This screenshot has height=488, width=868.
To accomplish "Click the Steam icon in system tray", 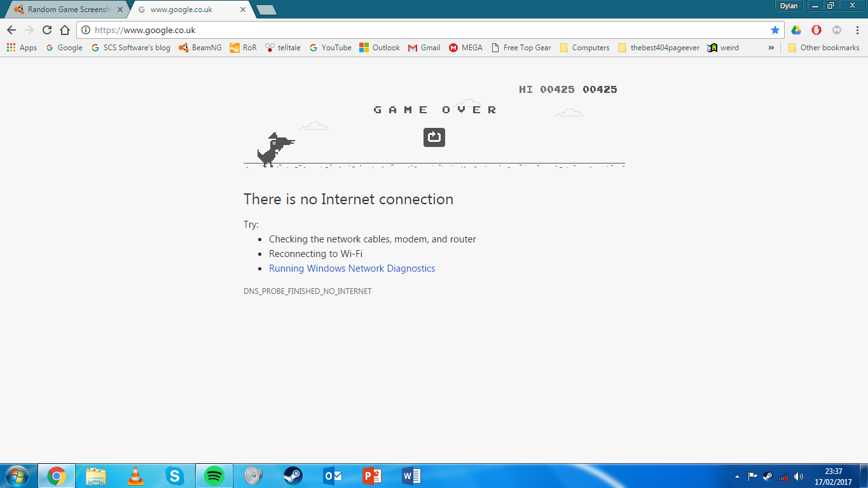I will tap(768, 476).
